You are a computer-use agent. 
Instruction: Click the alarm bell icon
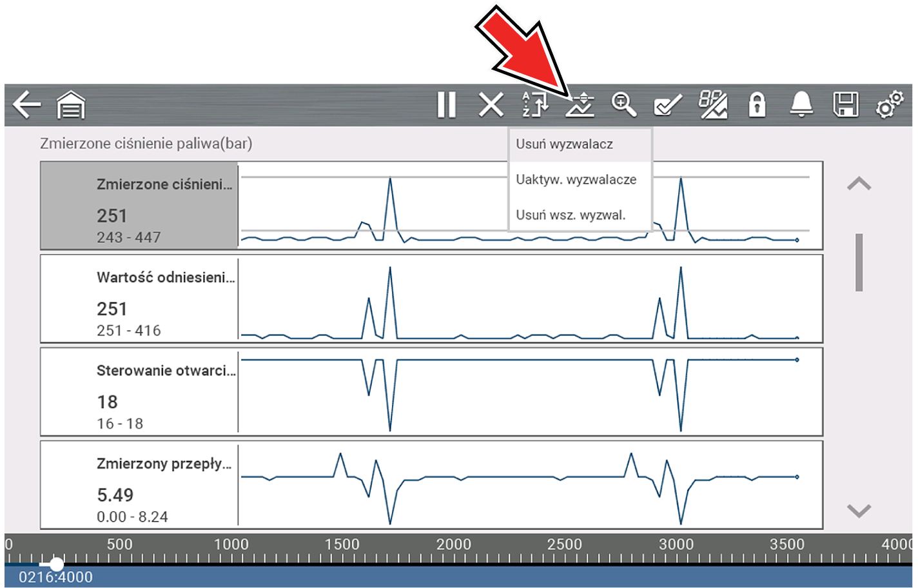801,104
